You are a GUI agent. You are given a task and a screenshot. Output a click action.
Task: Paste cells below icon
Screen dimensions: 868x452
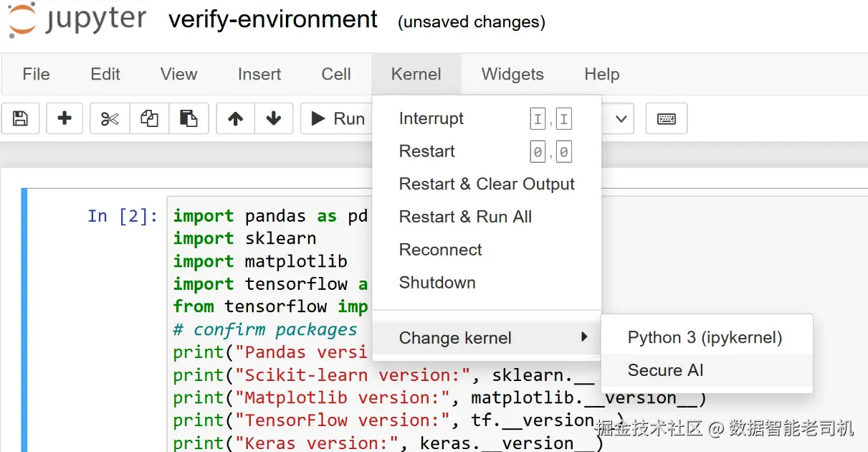click(x=189, y=118)
